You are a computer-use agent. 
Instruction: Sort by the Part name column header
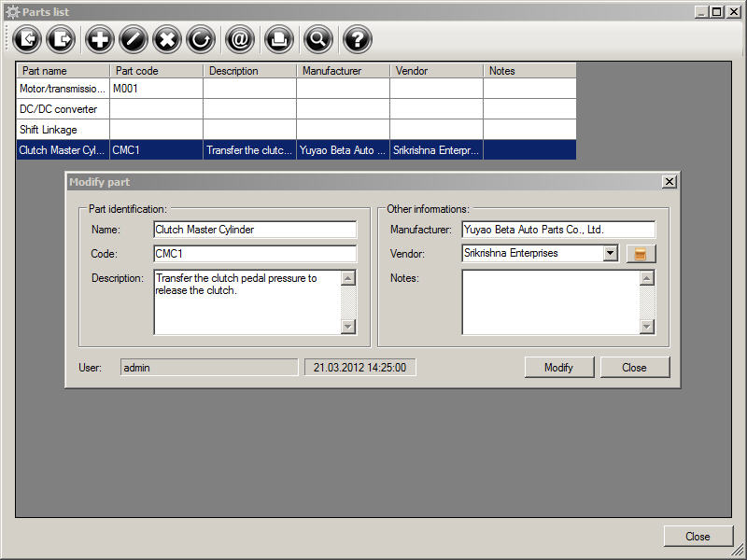click(63, 71)
